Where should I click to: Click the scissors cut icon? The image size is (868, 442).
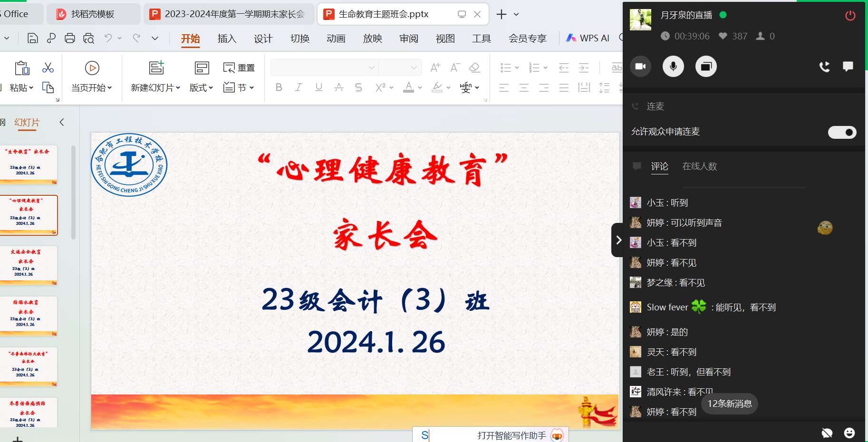(48, 68)
